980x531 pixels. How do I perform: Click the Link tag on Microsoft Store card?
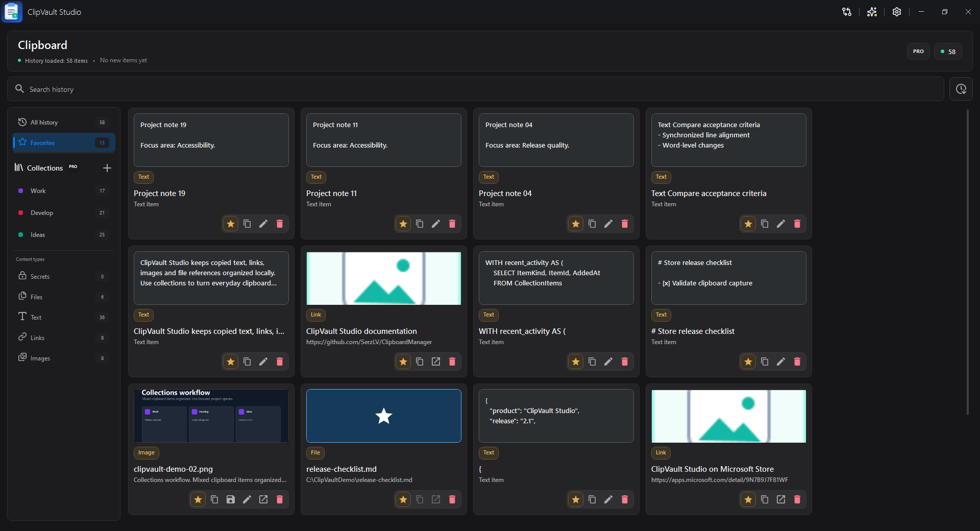tap(661, 453)
